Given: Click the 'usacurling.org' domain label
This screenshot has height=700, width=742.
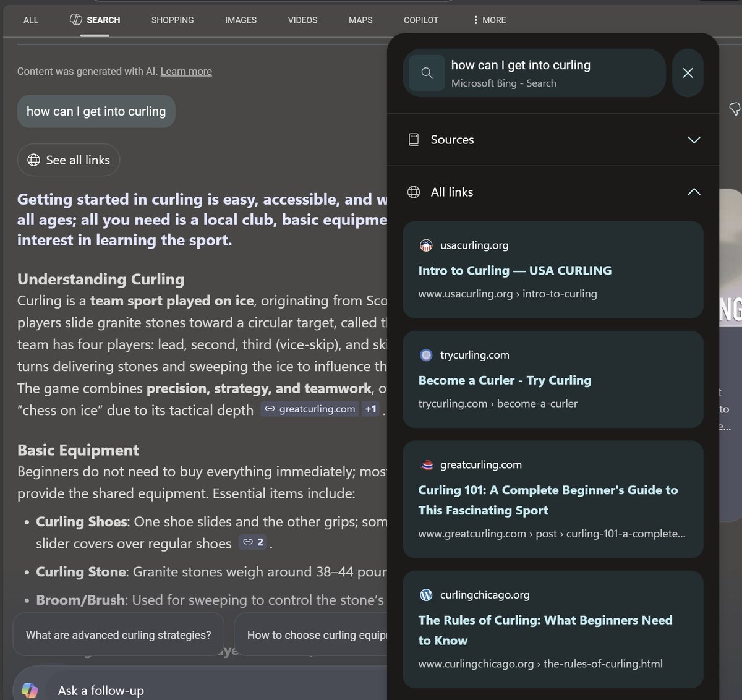Looking at the screenshot, I should click(474, 245).
